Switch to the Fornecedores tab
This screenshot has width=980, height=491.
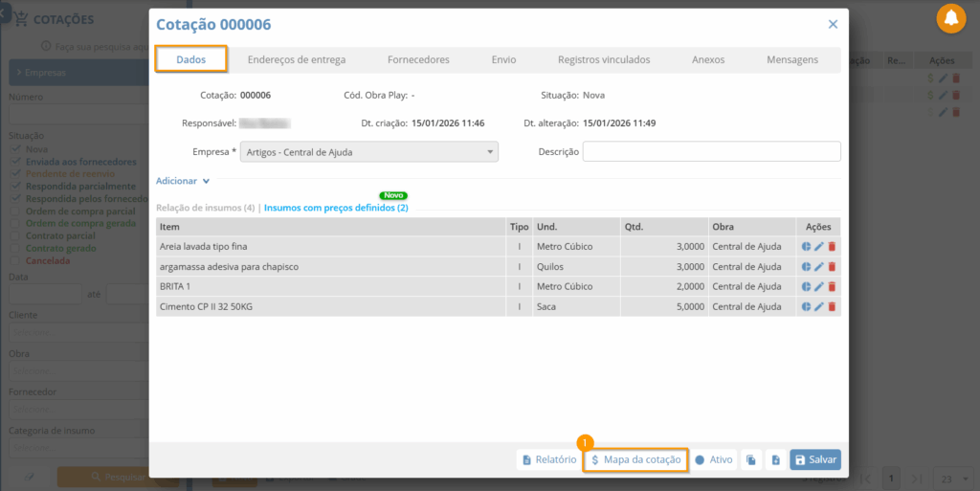[x=418, y=59]
